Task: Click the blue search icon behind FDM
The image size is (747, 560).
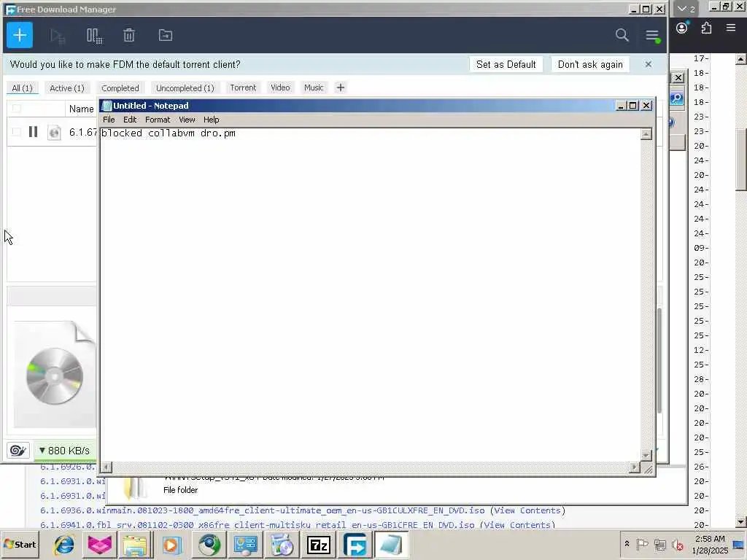Action: 676,98
